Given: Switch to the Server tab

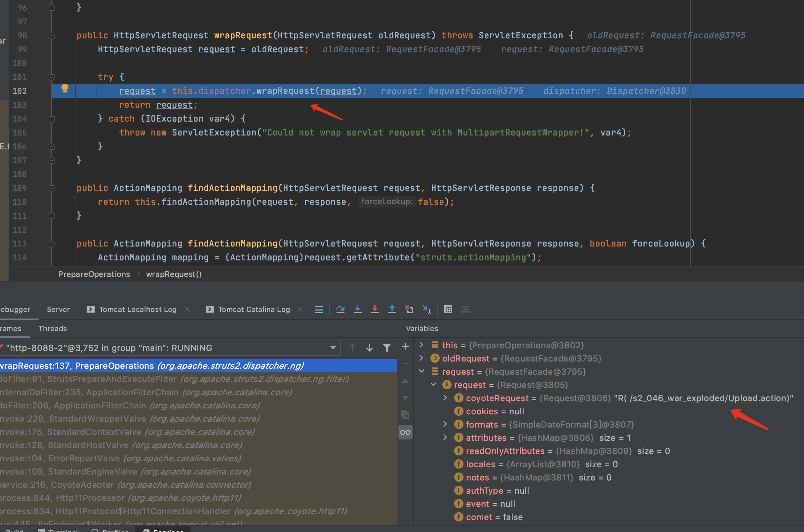Looking at the screenshot, I should pyautogui.click(x=59, y=309).
